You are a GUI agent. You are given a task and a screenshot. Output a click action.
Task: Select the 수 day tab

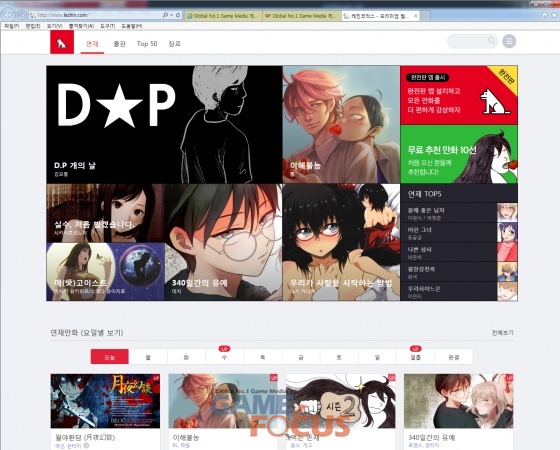click(224, 357)
